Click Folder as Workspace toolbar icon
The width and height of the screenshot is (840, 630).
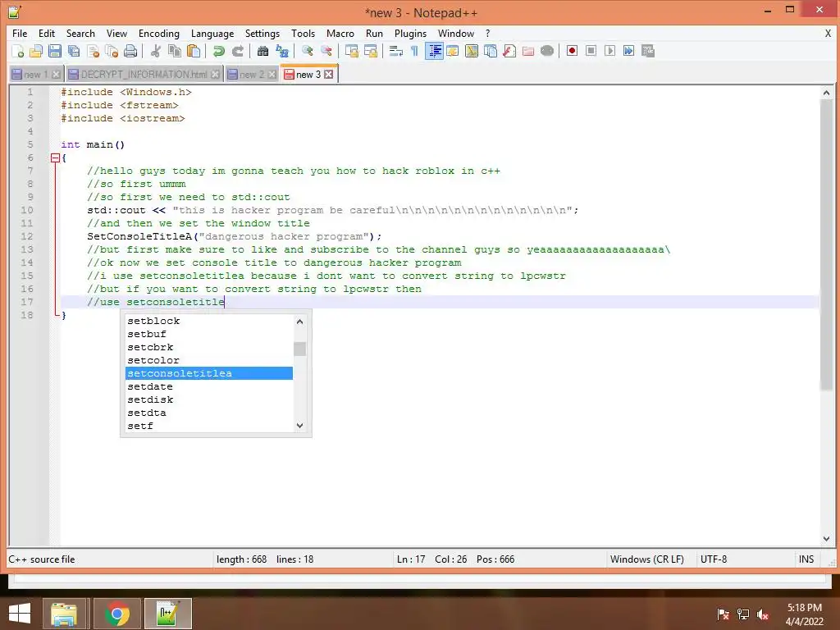pyautogui.click(x=528, y=51)
